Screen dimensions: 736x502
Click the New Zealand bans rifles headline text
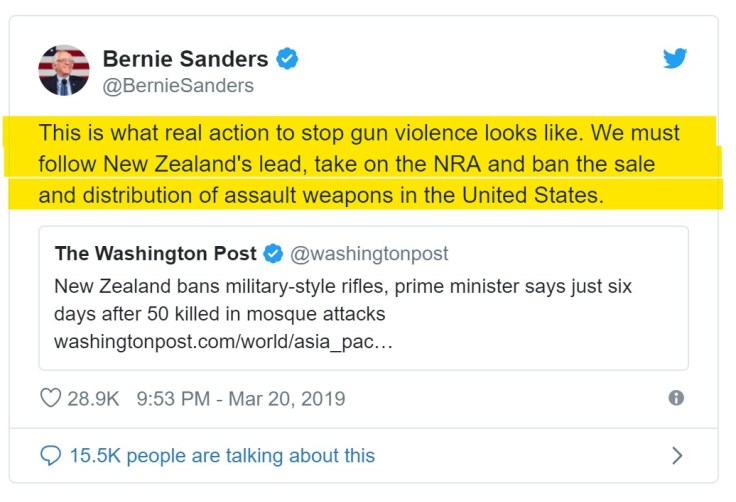(x=343, y=285)
